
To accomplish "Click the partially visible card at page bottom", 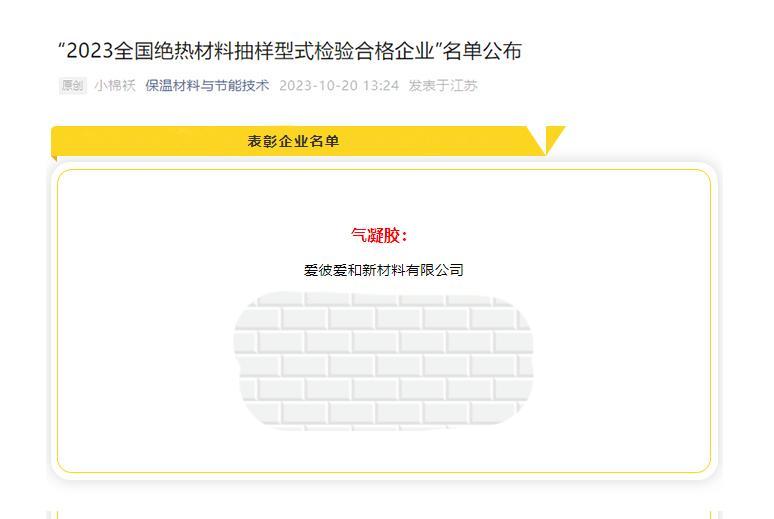I will tap(384, 515).
